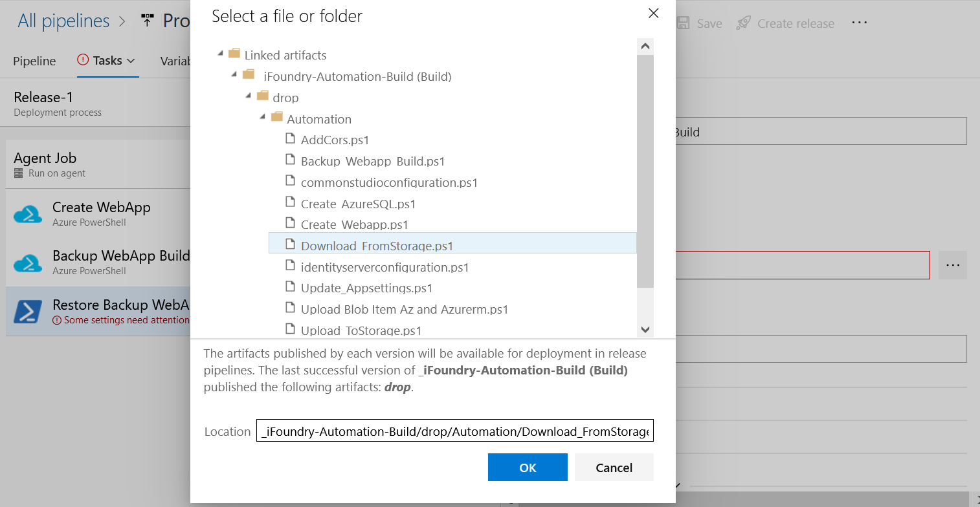Select the Linked artifacts folder icon
Image resolution: width=980 pixels, height=507 pixels.
234,54
